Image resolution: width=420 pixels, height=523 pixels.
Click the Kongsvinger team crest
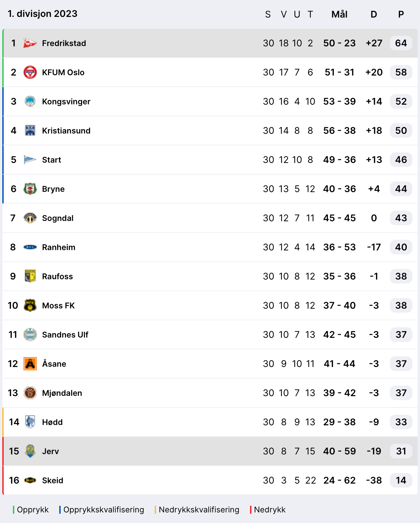30,101
